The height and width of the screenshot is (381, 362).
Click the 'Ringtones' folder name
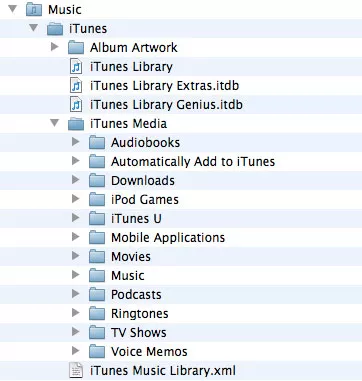tap(140, 313)
